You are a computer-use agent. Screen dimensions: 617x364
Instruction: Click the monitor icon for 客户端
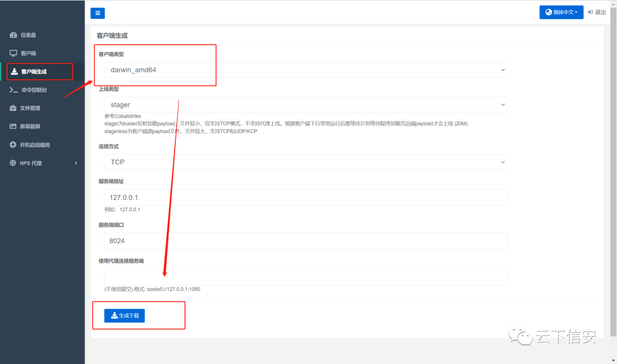tap(13, 53)
